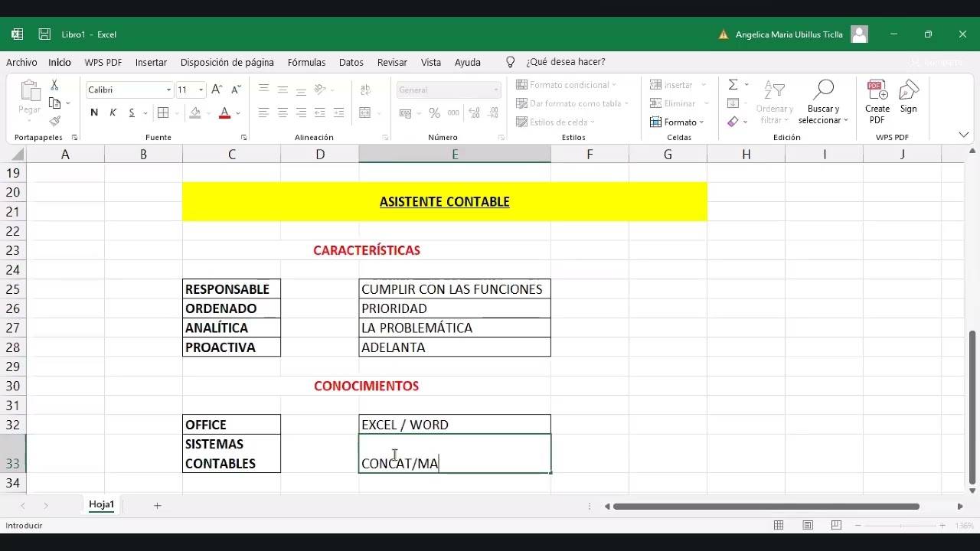
Task: Toggle bold formatting N button
Action: [94, 112]
